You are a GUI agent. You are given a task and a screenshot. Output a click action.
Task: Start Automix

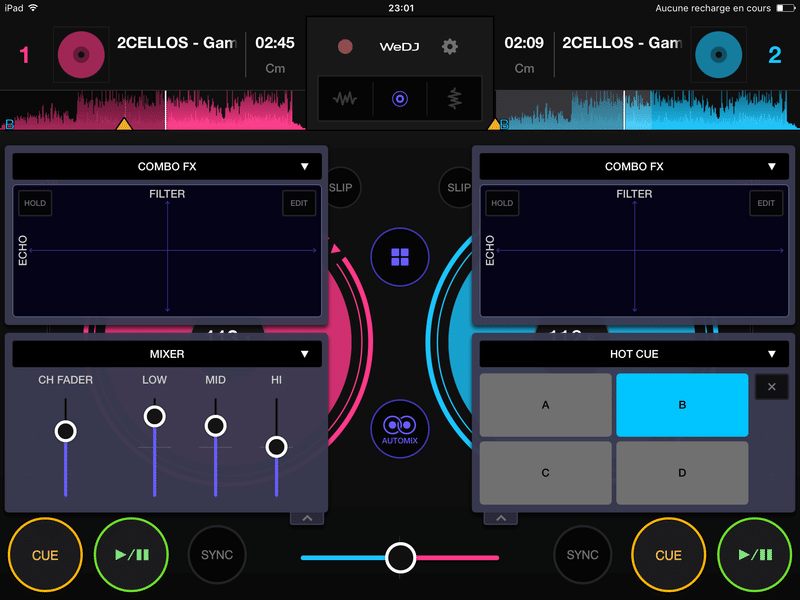[399, 429]
